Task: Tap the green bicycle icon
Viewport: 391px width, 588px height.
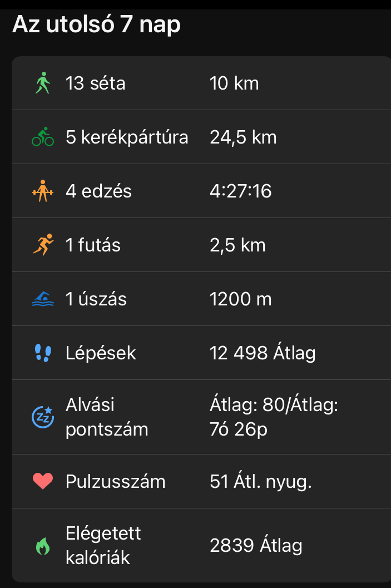Action: [42, 137]
